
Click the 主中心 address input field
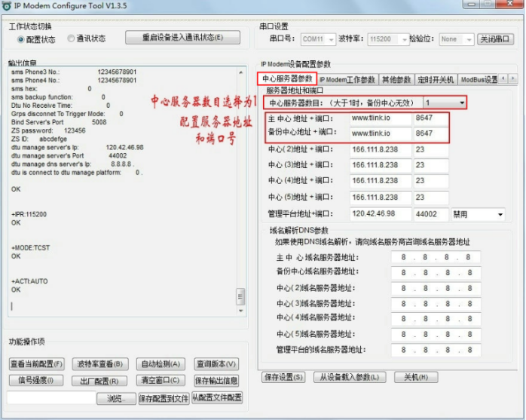(380, 118)
